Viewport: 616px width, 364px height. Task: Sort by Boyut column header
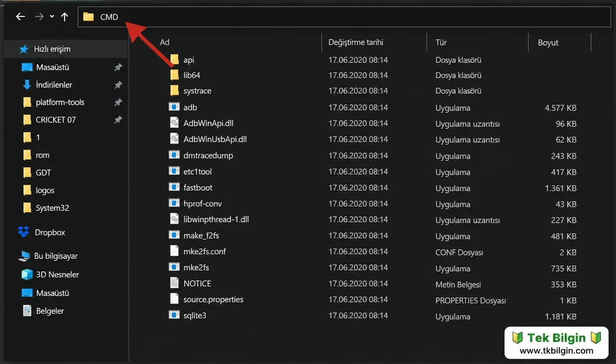(548, 43)
